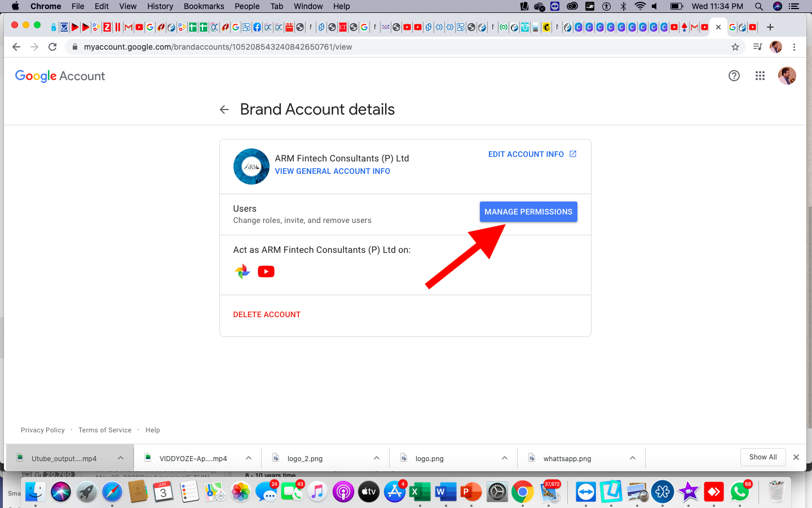Click the Wi-Fi icon in the menu bar
This screenshot has width=812, height=508.
point(640,6)
